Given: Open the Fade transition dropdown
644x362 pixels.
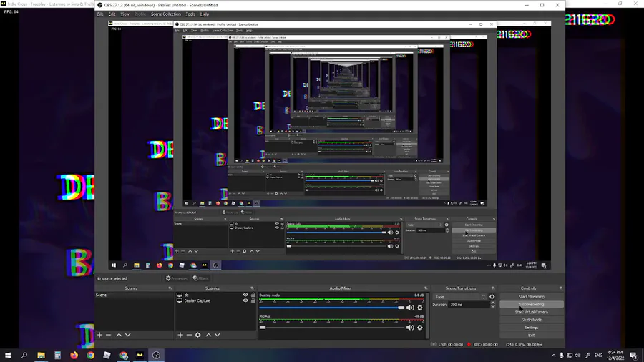Looking at the screenshot, I should (459, 297).
